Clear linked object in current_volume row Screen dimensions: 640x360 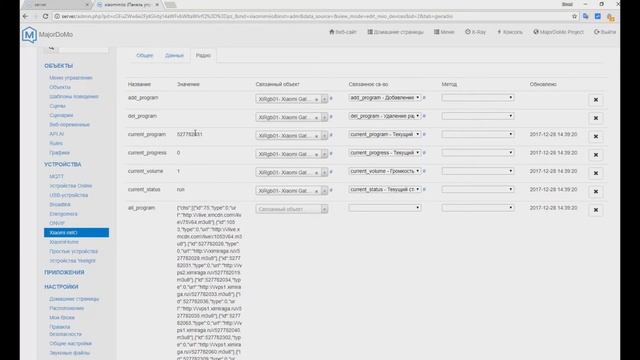click(316, 173)
